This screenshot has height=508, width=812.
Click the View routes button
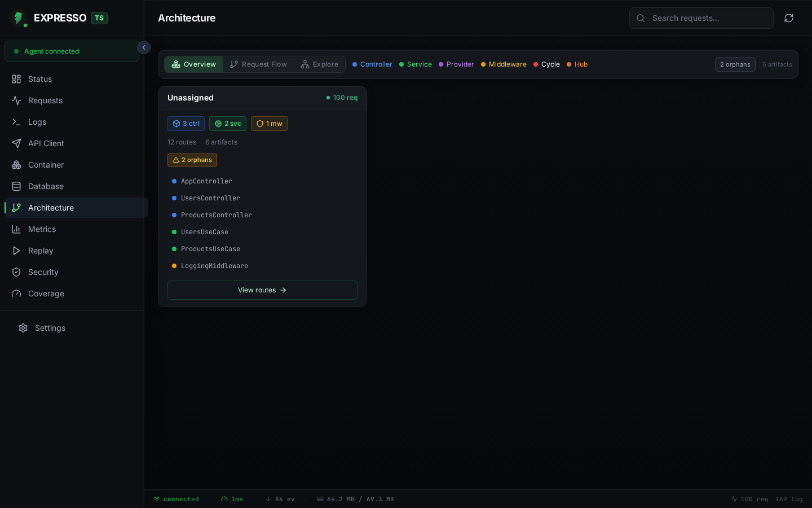point(262,290)
